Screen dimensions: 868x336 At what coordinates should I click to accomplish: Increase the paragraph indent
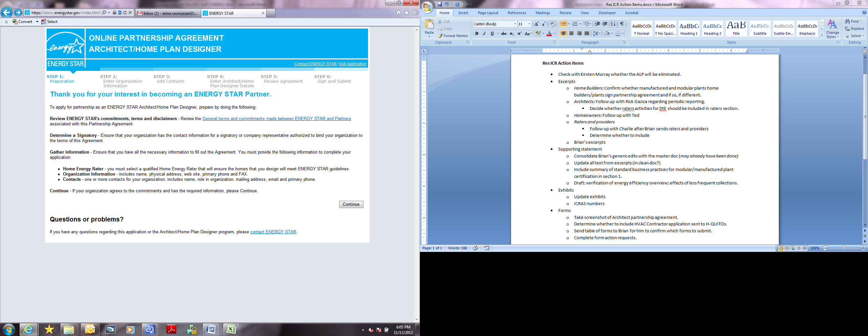click(605, 24)
